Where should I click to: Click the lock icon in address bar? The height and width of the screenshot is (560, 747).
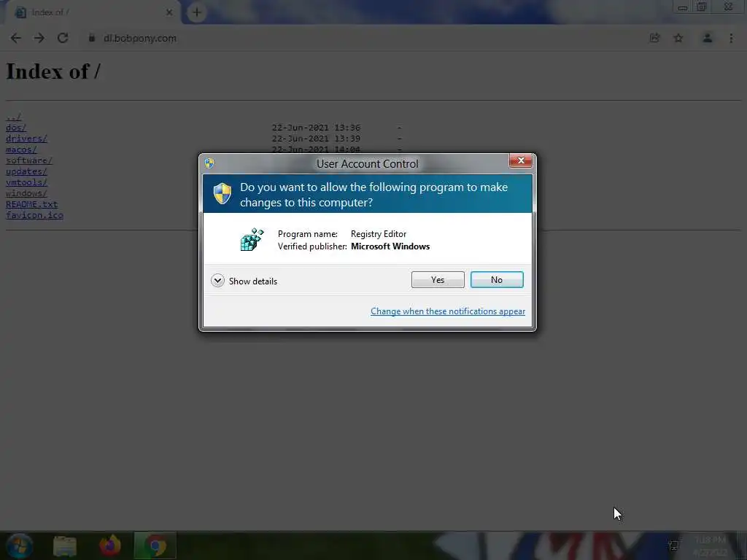click(91, 38)
